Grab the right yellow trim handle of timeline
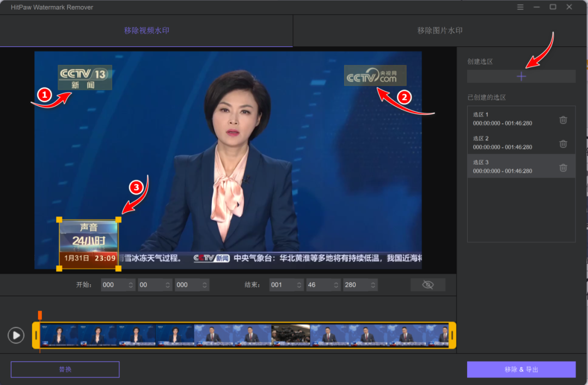This screenshot has height=385, width=588. tap(452, 335)
